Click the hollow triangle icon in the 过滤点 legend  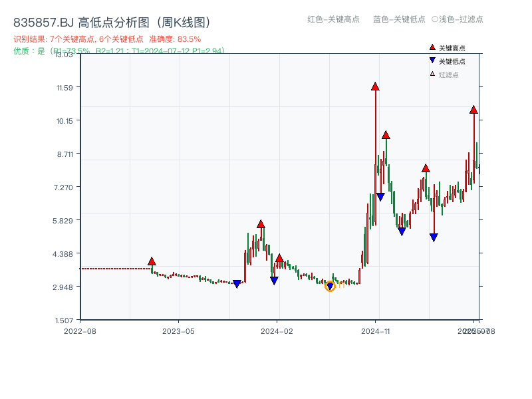click(432, 74)
